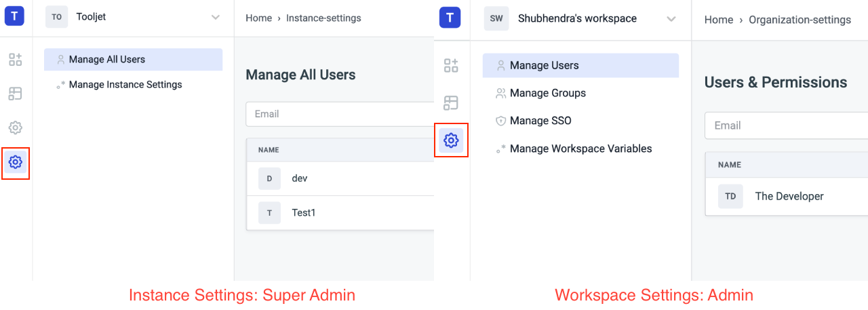This screenshot has width=868, height=310.
Task: Go to Manage SSO
Action: tap(540, 121)
